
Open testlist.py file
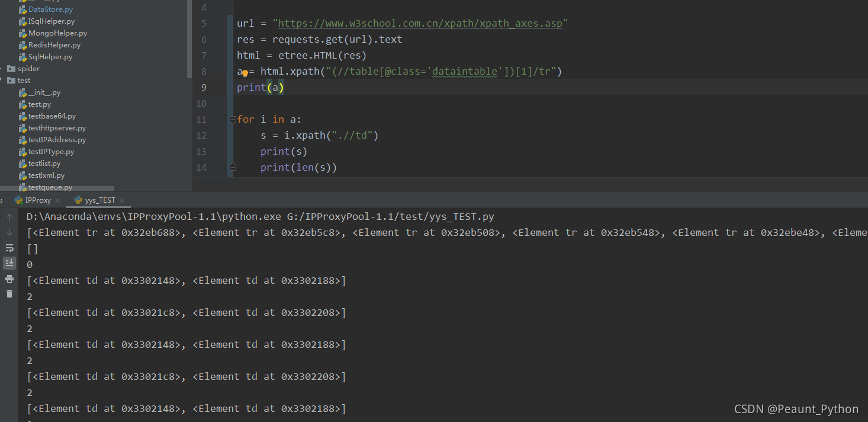[44, 164]
